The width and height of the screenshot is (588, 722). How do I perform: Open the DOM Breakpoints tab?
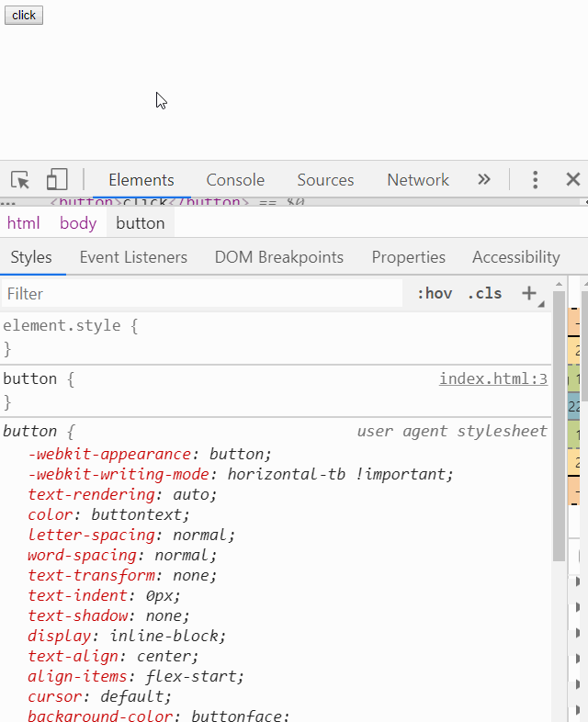click(279, 257)
